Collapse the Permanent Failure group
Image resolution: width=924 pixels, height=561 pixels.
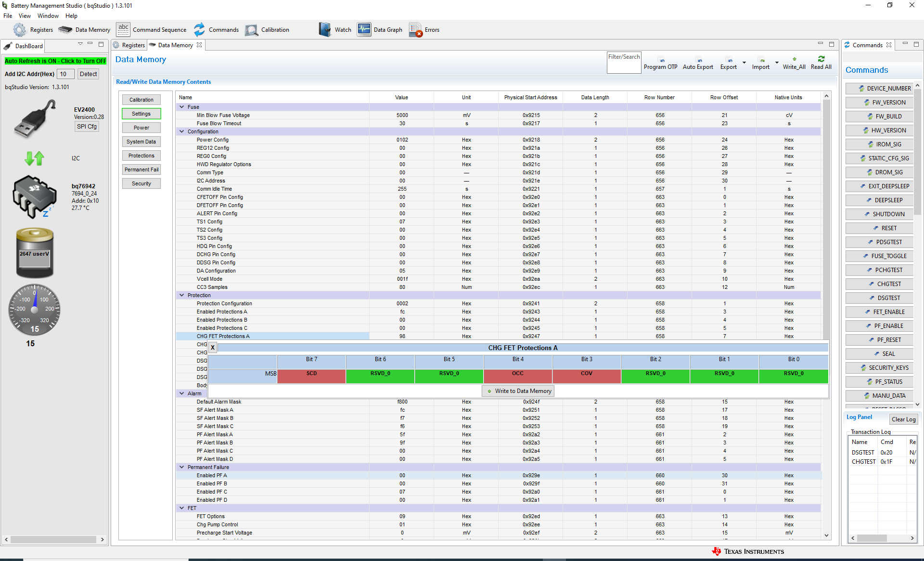[182, 467]
